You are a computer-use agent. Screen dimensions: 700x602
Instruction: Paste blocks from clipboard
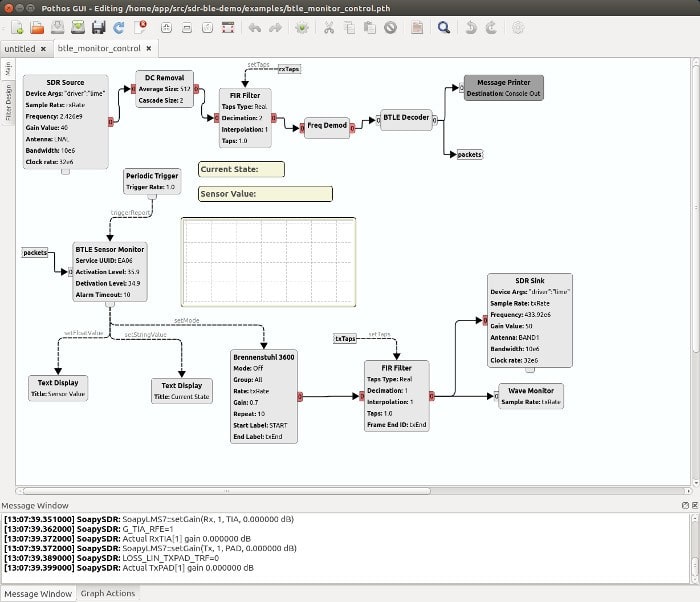point(370,28)
